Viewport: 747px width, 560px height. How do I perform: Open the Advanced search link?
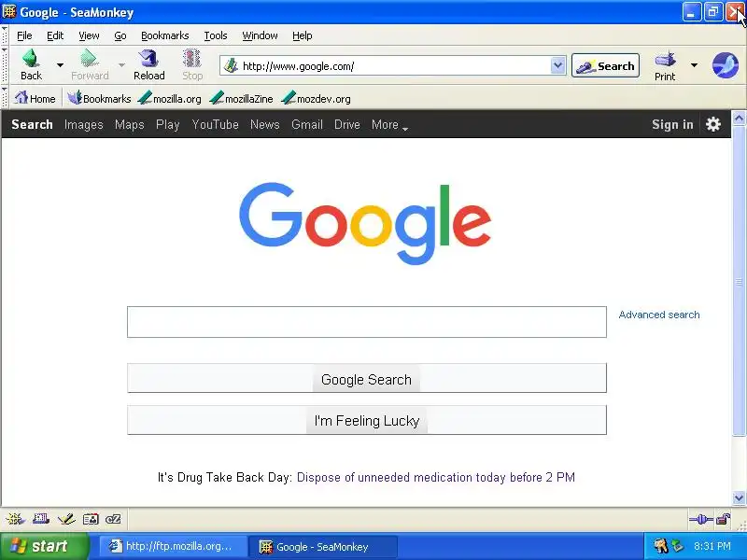(x=659, y=315)
